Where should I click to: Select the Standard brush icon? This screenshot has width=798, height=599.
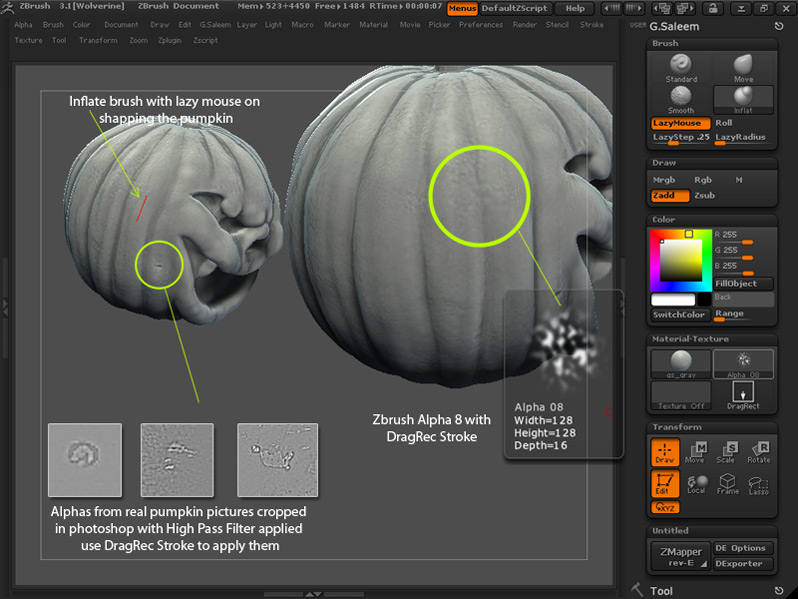coord(680,68)
